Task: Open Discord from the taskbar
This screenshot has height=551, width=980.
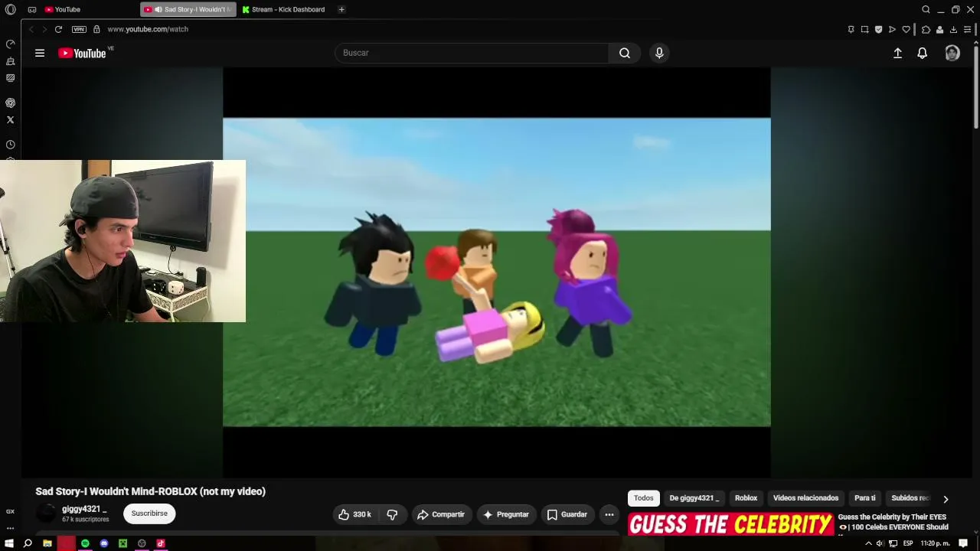Action: pos(104,543)
